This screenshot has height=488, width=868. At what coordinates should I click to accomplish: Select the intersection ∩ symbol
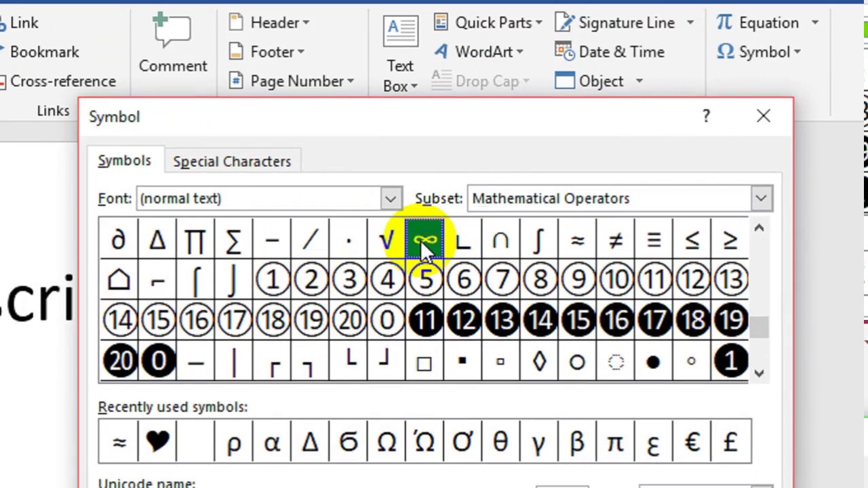(501, 240)
